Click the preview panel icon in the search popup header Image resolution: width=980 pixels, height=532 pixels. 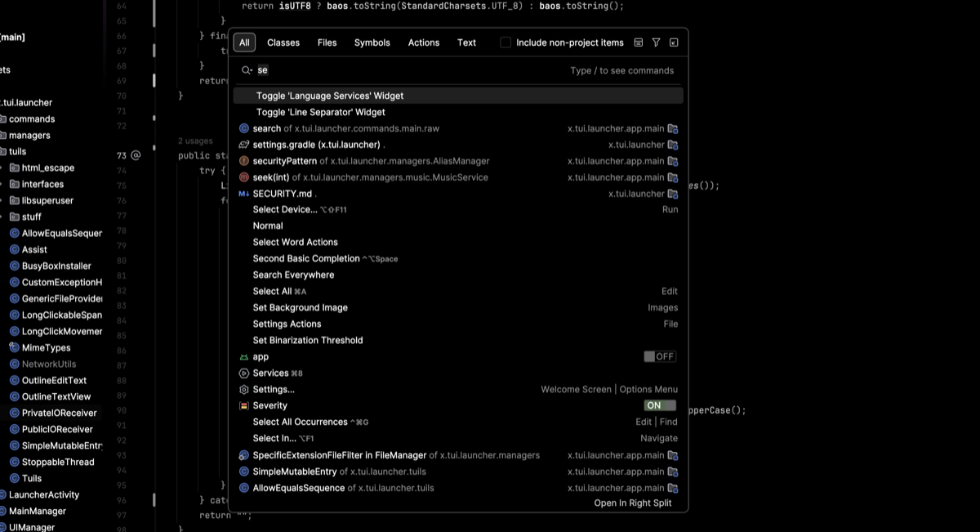tap(639, 42)
